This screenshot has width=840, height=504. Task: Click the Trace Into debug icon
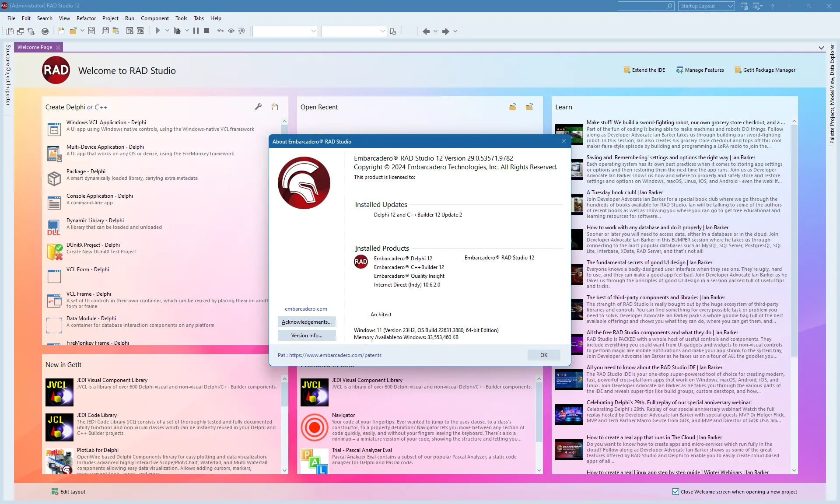[x=220, y=31]
